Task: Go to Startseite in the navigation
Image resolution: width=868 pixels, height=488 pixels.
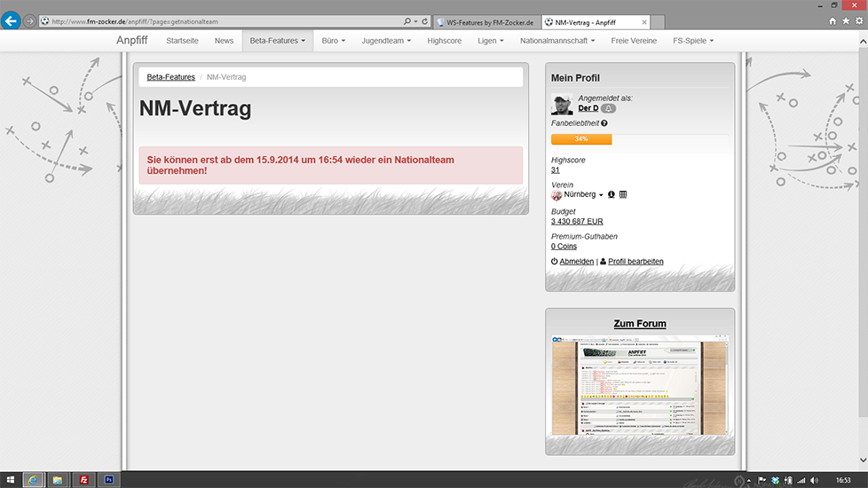Action: coord(182,41)
